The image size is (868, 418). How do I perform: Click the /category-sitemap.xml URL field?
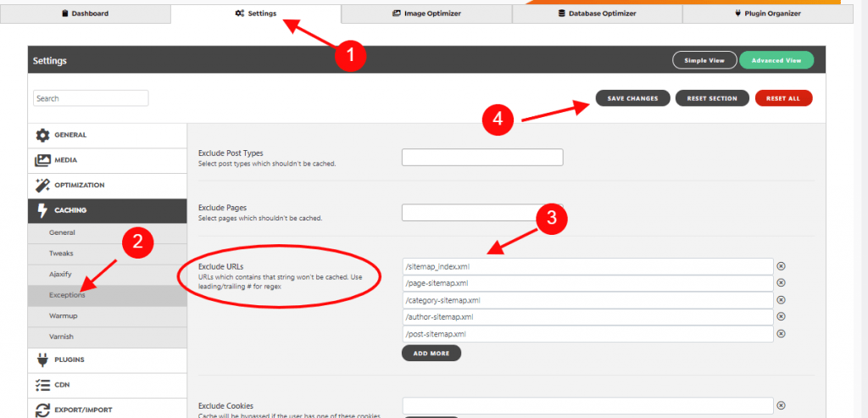point(587,300)
